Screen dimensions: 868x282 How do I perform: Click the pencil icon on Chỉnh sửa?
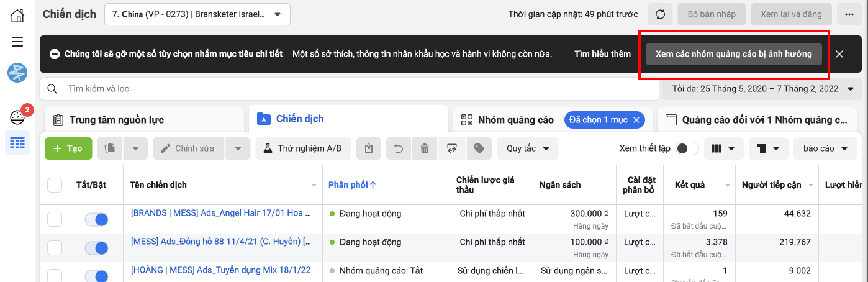click(166, 148)
